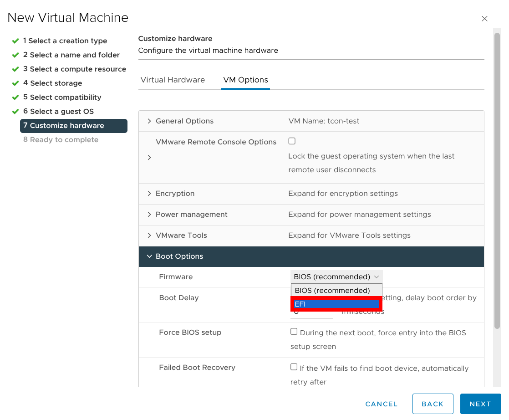This screenshot has height=420, width=509.
Task: Expand the Encryption settings row
Action: click(149, 194)
